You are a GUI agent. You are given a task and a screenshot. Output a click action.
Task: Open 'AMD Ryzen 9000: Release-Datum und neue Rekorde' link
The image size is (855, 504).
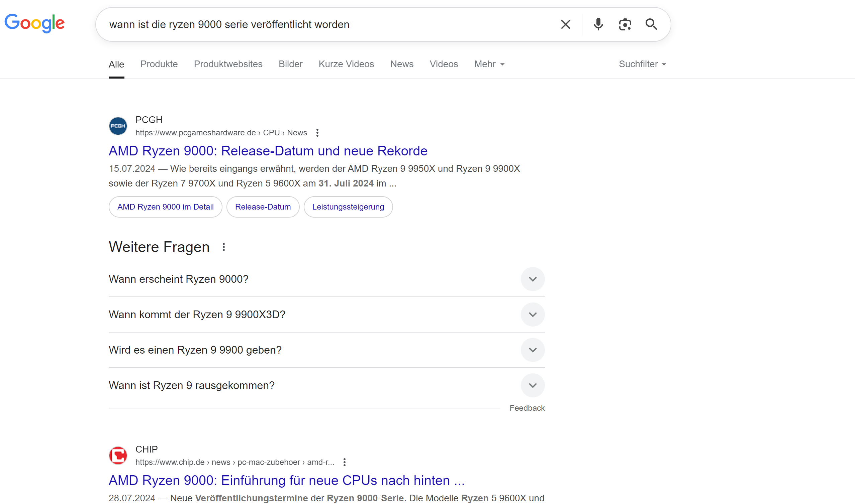(x=268, y=151)
